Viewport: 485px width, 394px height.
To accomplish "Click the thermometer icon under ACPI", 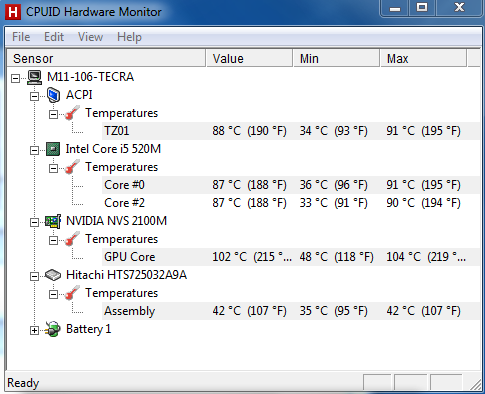I will pyautogui.click(x=72, y=113).
